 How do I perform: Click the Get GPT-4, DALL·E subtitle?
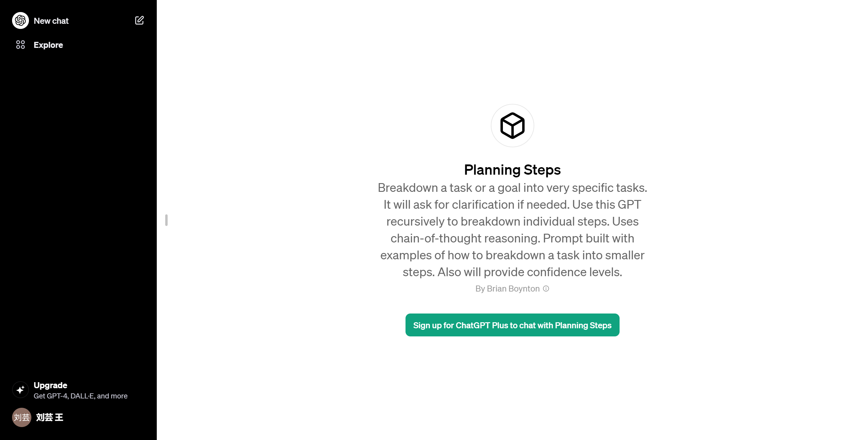[80, 396]
